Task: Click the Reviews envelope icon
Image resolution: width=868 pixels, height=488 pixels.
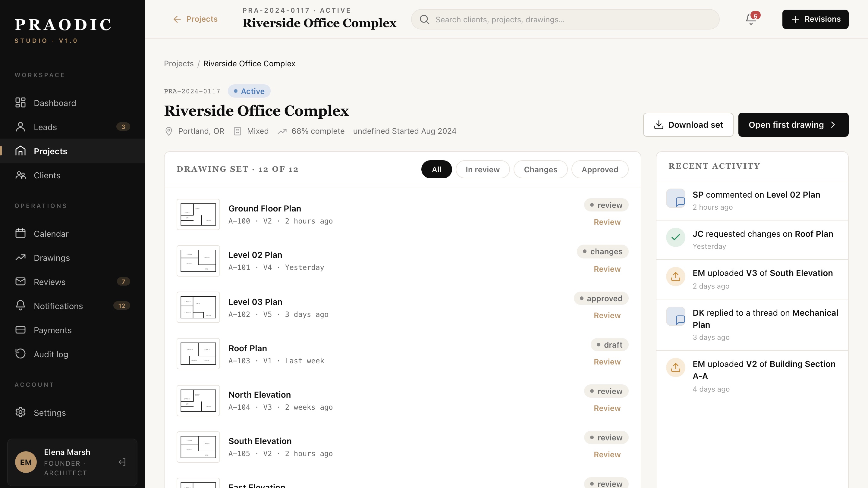Action: click(20, 282)
